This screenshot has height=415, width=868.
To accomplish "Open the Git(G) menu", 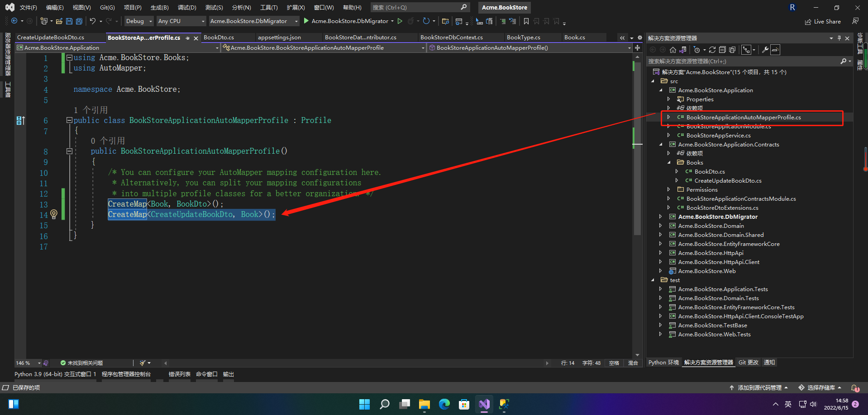I will [107, 8].
